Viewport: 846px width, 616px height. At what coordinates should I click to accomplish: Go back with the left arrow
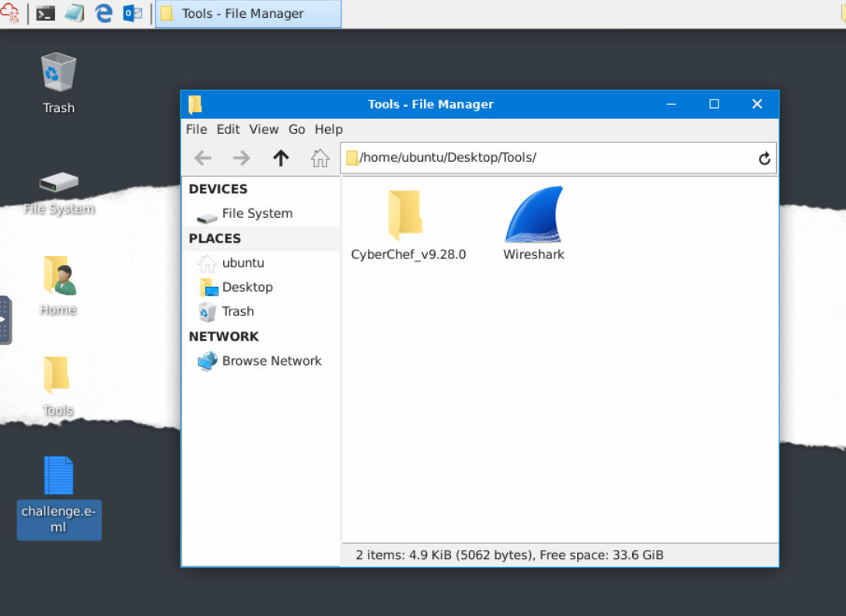[x=203, y=158]
